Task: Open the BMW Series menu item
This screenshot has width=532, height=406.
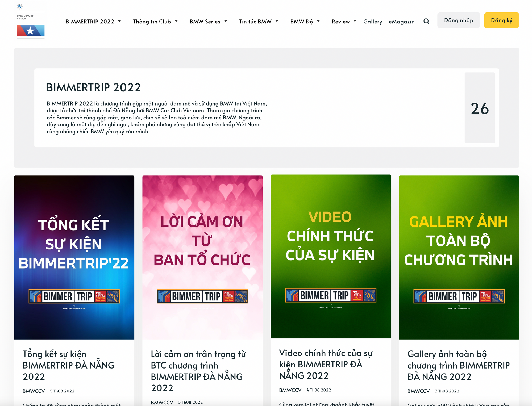Action: [x=205, y=22]
